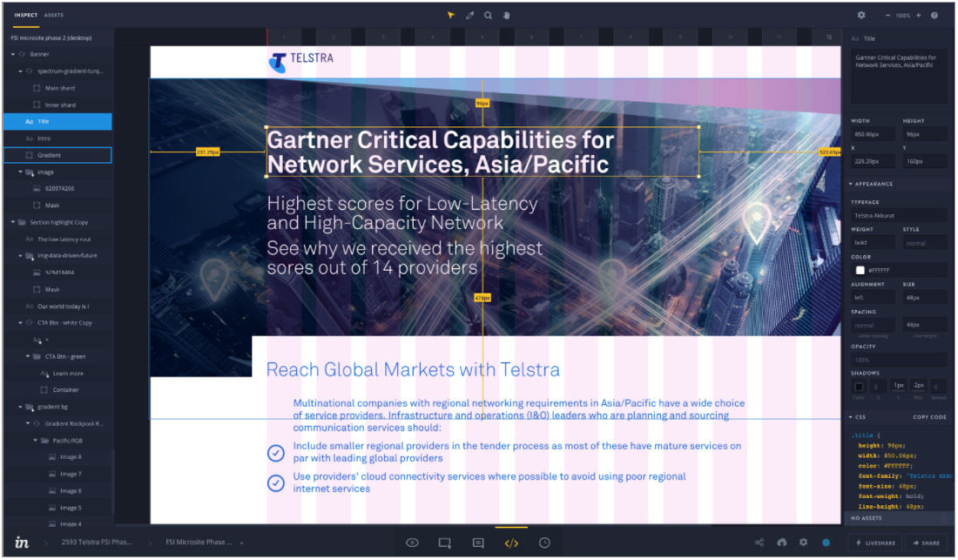Screen dimensions: 958x560
Task: Click the plus zoom in control
Action: point(918,15)
